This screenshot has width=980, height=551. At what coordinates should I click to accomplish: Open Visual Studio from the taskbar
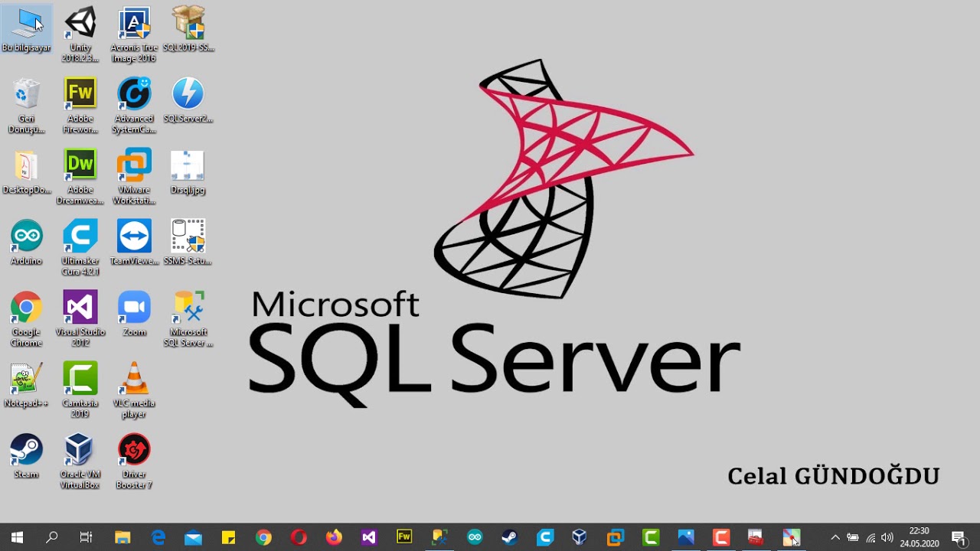click(369, 537)
